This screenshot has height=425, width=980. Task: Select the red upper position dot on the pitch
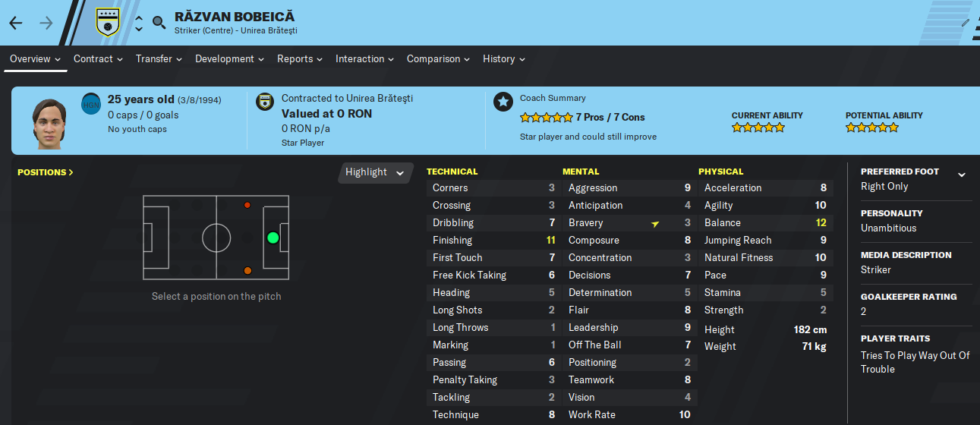pyautogui.click(x=247, y=205)
